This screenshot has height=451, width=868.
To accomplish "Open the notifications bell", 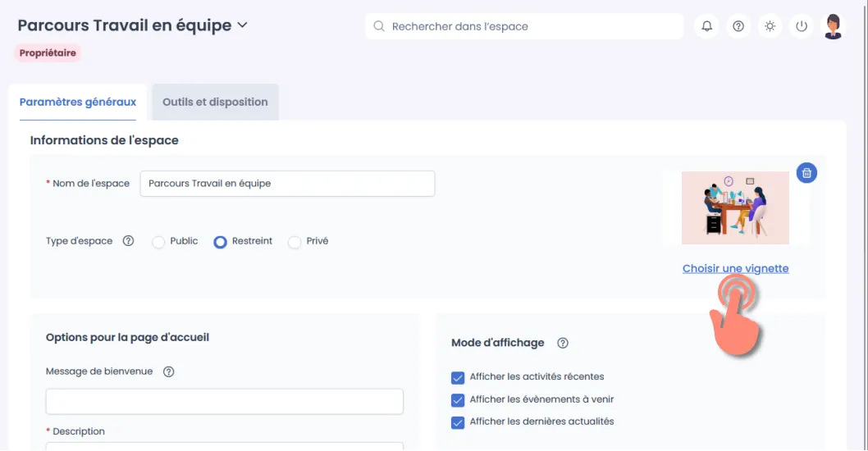I will point(707,26).
